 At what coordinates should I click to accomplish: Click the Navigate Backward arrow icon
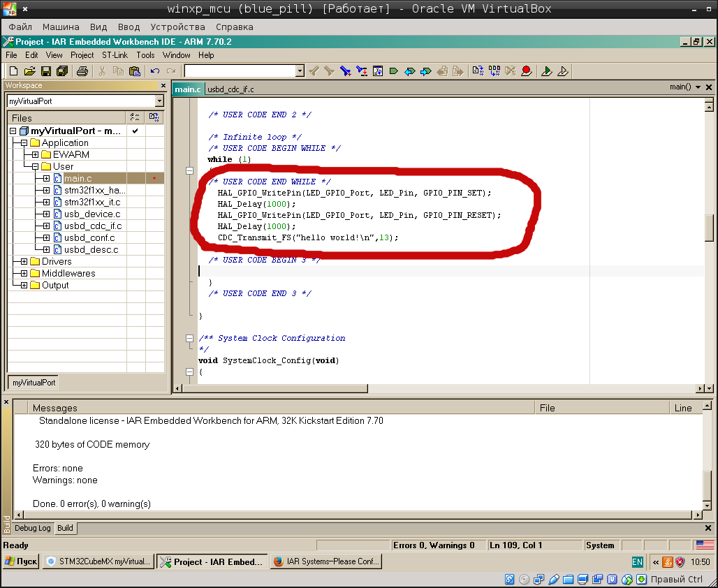tap(410, 71)
